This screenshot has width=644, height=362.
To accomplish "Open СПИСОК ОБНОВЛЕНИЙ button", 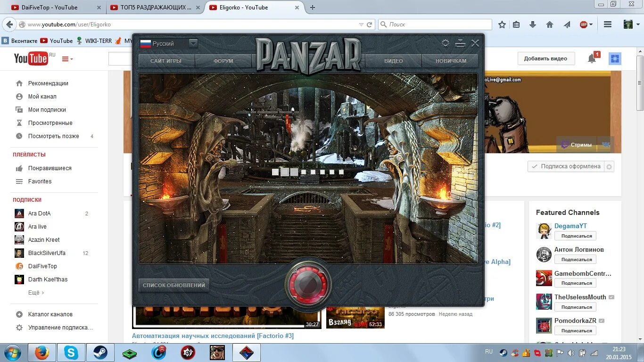I will 174,285.
